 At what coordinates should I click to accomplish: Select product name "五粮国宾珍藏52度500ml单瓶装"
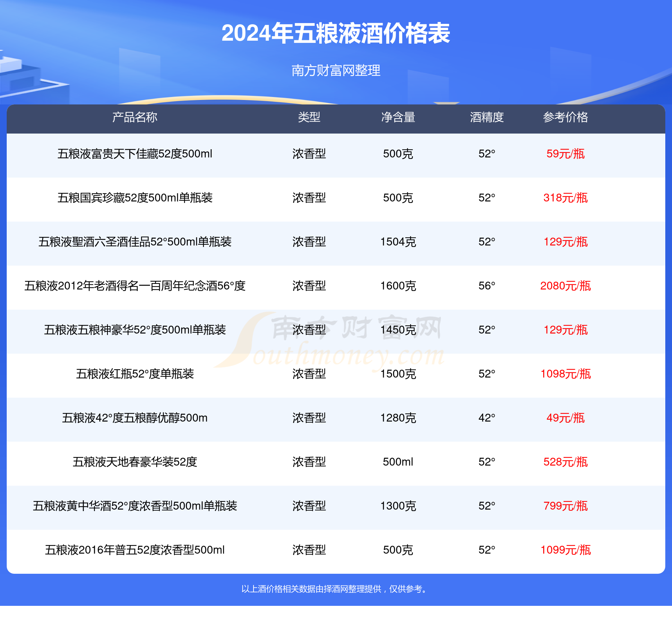tap(135, 198)
